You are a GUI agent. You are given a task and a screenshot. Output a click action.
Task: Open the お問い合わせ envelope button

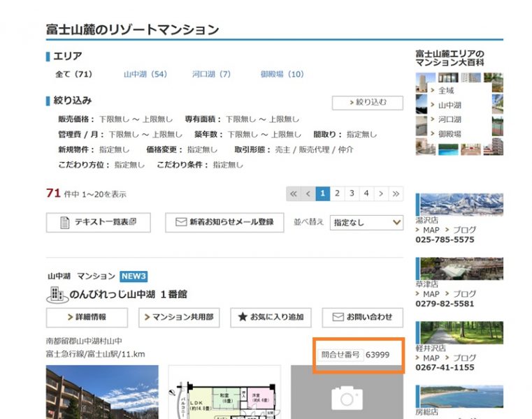[362, 317]
